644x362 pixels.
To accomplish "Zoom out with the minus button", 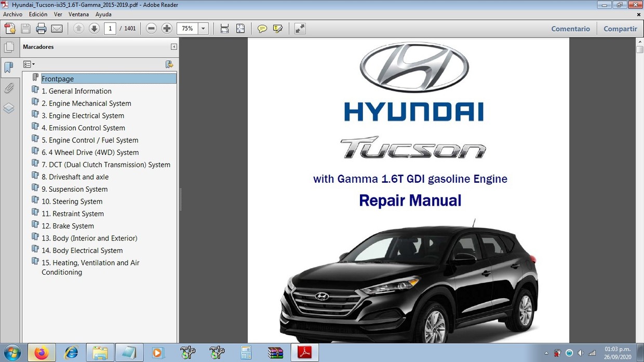I will pos(151,29).
